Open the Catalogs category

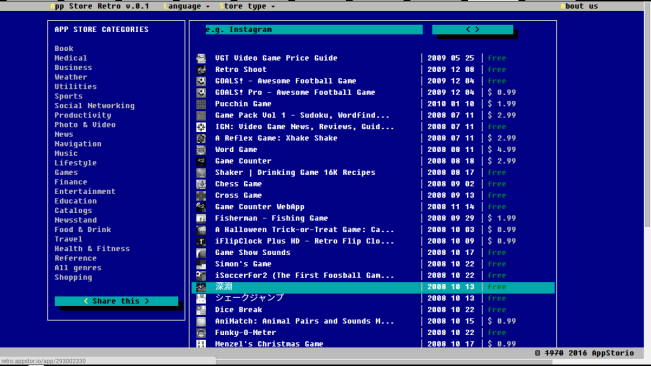(73, 211)
